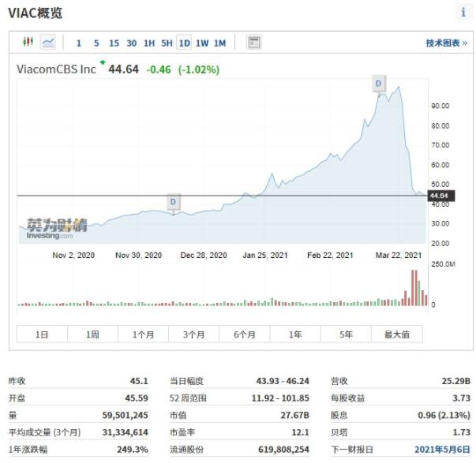Viewport: 476px width, 463px height.
Task: Click the 开盘 value 45.59
Action: click(x=137, y=398)
